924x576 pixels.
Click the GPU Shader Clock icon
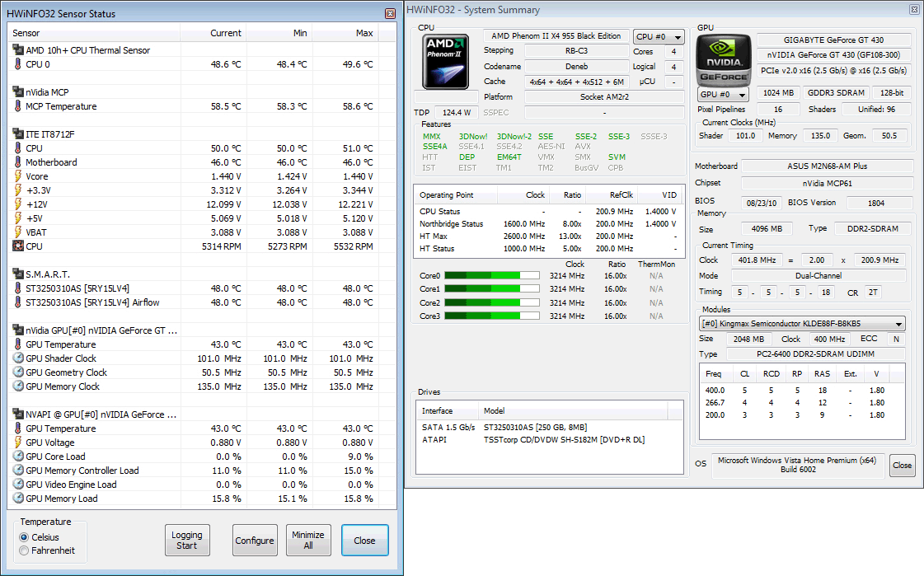pos(18,358)
